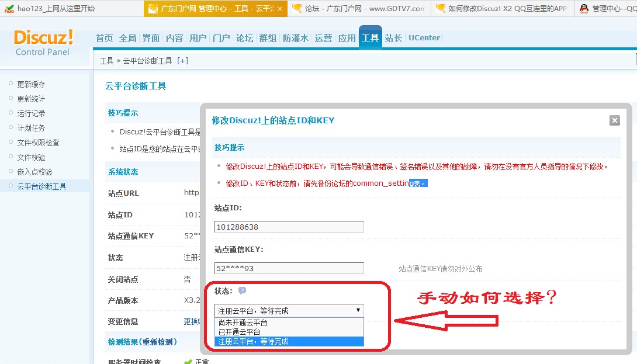Open the 论坛 menu
637x364 pixels.
coord(244,38)
